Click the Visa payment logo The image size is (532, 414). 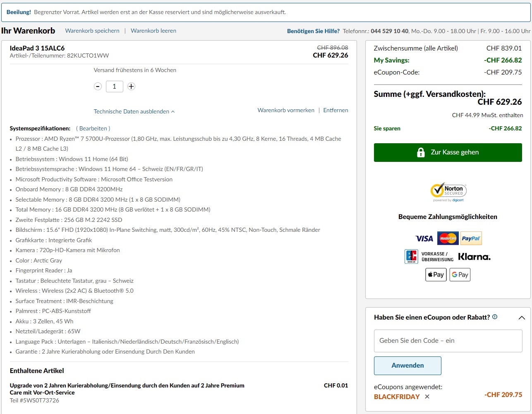click(424, 238)
